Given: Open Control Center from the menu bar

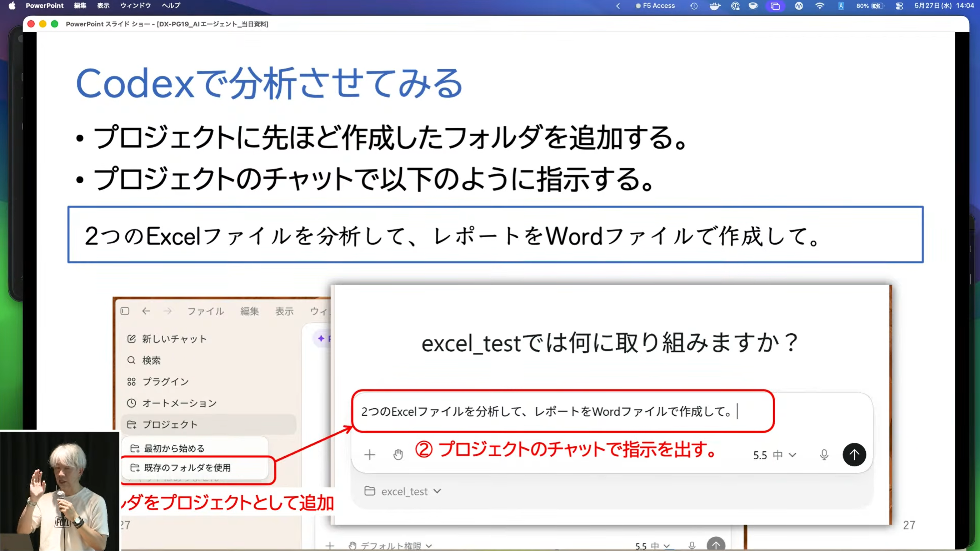Looking at the screenshot, I should 899,6.
